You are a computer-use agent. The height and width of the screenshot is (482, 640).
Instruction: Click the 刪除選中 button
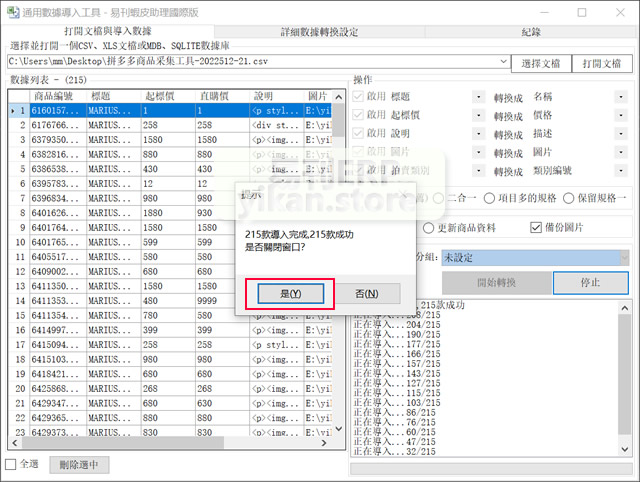click(x=79, y=465)
